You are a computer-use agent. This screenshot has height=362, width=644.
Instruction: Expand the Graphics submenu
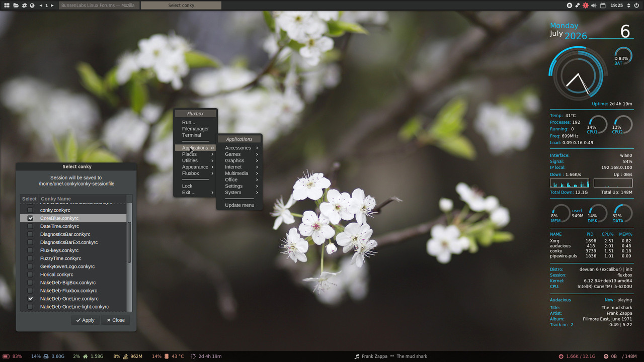pyautogui.click(x=239, y=161)
